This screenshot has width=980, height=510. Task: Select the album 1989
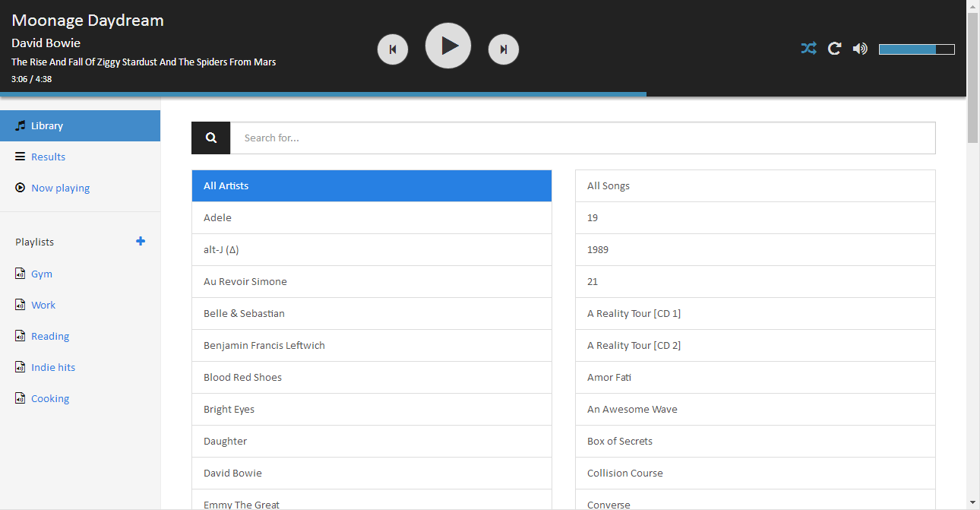click(x=755, y=249)
